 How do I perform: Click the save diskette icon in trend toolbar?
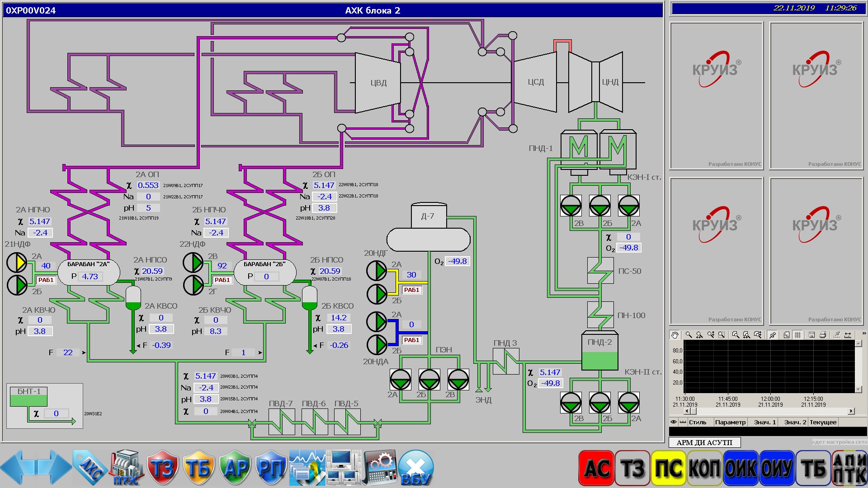[812, 335]
